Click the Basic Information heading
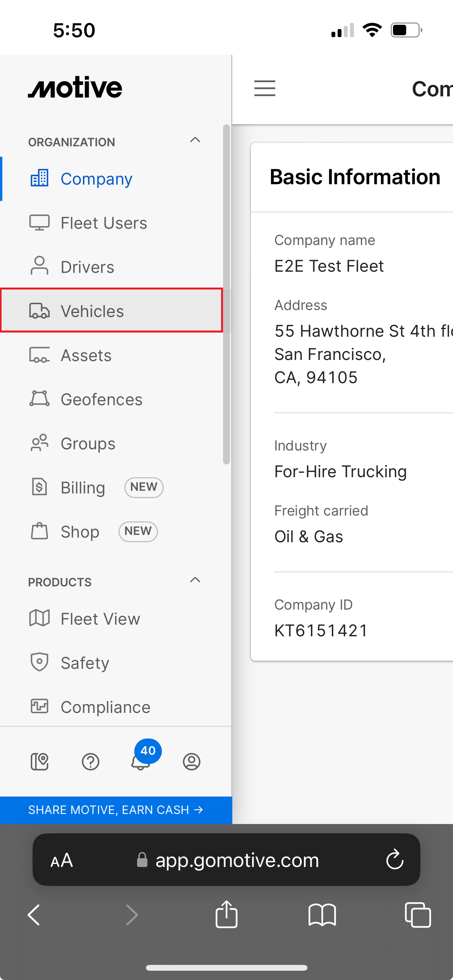 click(x=355, y=177)
